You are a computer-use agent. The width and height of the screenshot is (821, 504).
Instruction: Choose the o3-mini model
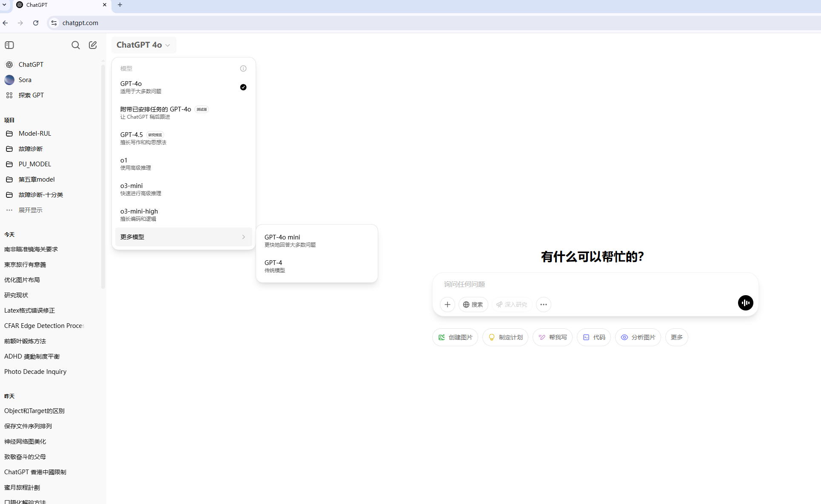click(x=184, y=189)
